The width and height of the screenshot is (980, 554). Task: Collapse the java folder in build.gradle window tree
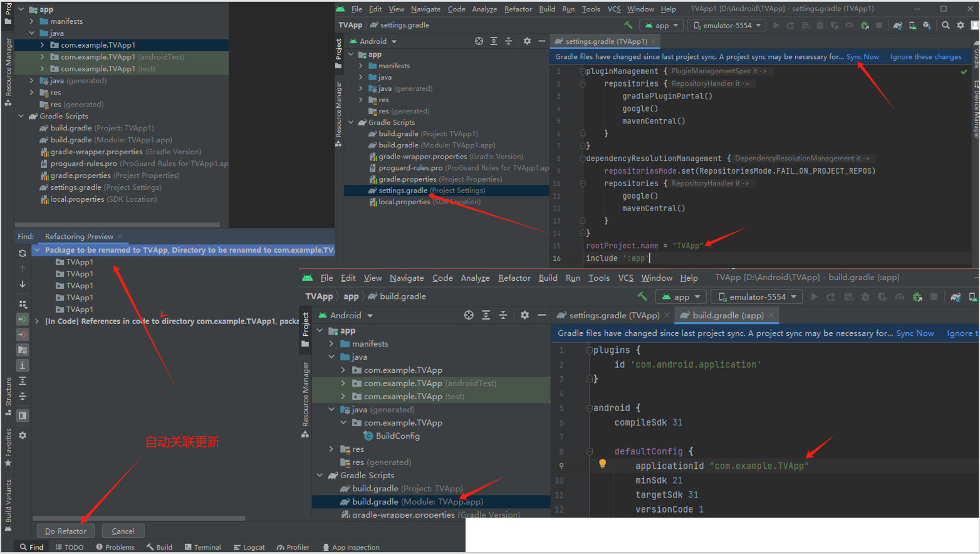click(x=331, y=357)
